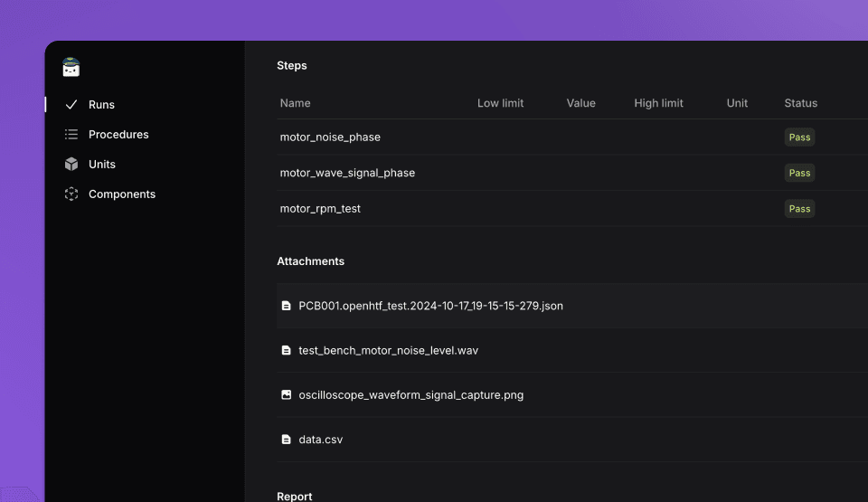Click the file icon beside the PCB001 json attachment
Image resolution: width=868 pixels, height=502 pixels.
pyautogui.click(x=287, y=306)
